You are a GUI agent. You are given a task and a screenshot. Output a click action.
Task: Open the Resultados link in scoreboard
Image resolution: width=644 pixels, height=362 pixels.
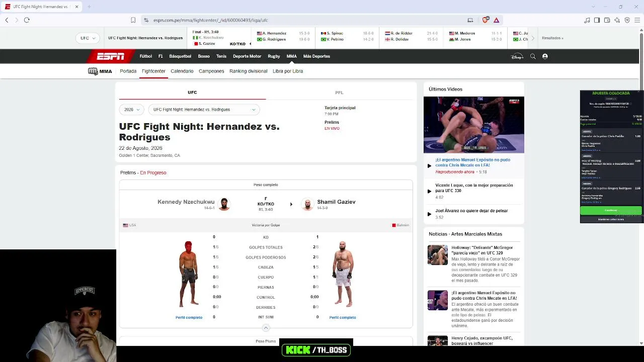552,38
